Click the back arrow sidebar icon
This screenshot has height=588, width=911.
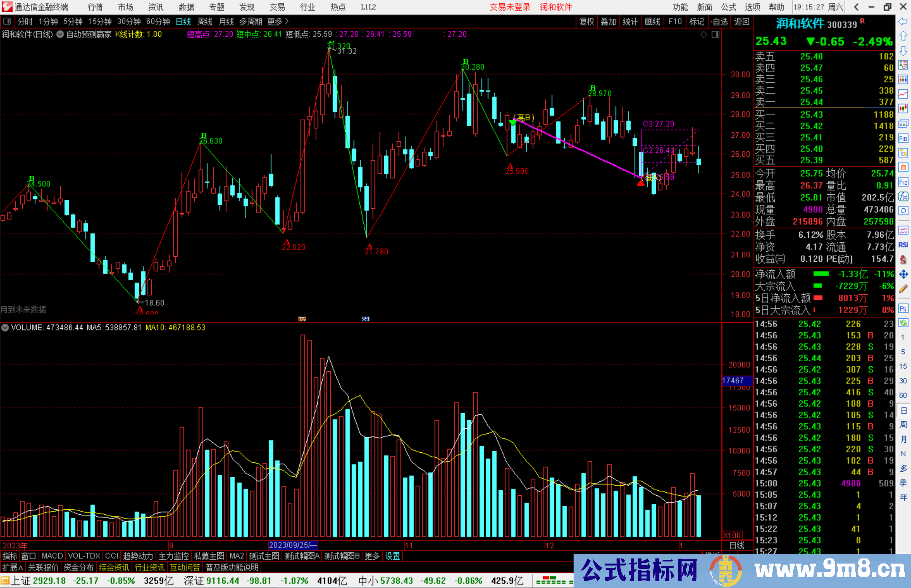point(903,21)
